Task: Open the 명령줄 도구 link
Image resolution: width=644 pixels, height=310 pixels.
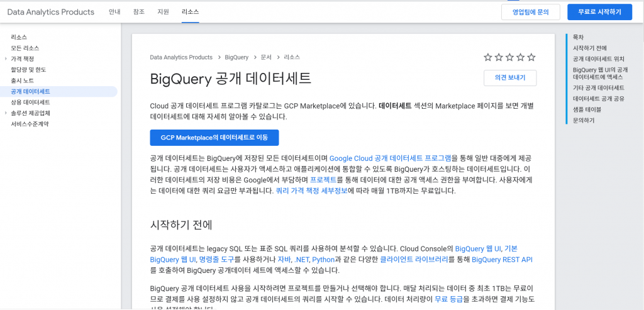Action: [216, 260]
